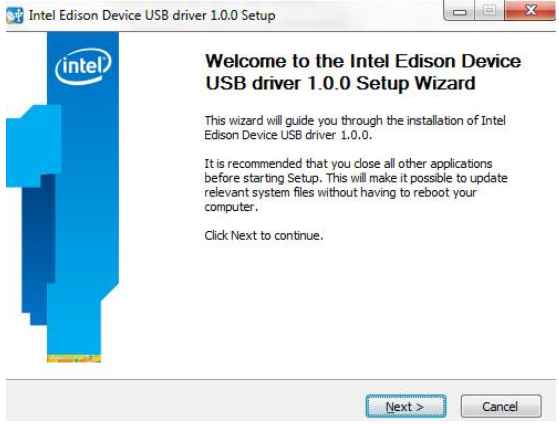Click the Intel logo on banner
Screen dimensions: 559x424
point(83,66)
